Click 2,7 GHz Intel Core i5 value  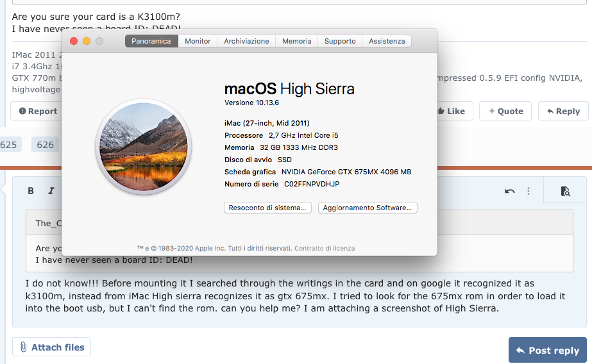click(303, 135)
